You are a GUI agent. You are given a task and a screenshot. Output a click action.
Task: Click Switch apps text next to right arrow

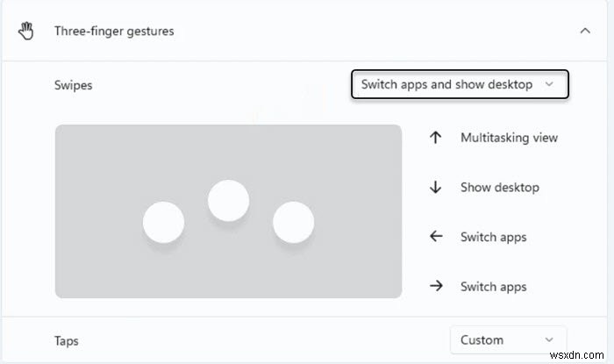(x=493, y=287)
